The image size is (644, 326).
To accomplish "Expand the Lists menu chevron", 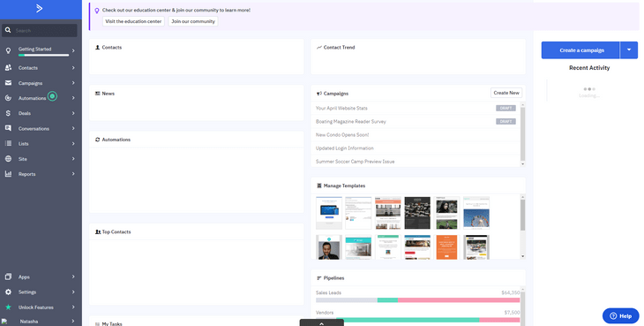I will [73, 143].
